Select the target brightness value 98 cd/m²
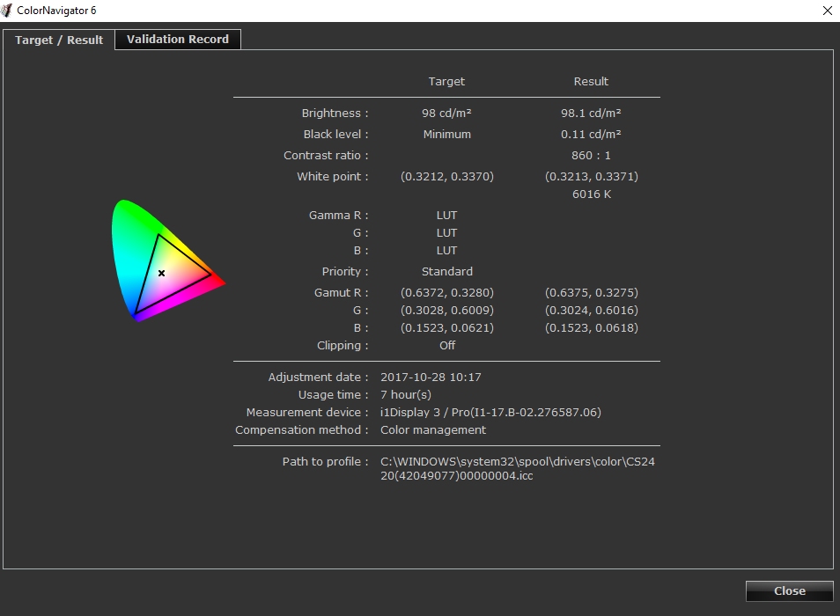Viewport: 840px width, 616px height. click(x=446, y=113)
